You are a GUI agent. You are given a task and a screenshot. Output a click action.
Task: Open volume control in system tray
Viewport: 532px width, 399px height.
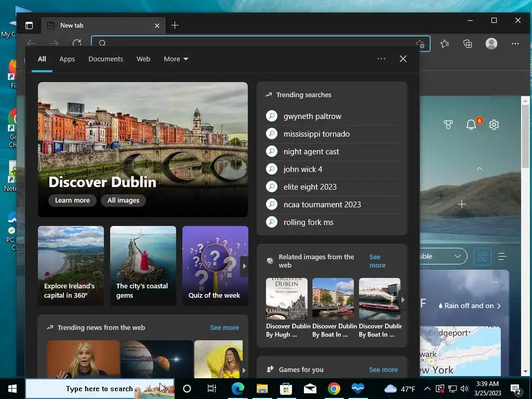pyautogui.click(x=464, y=389)
